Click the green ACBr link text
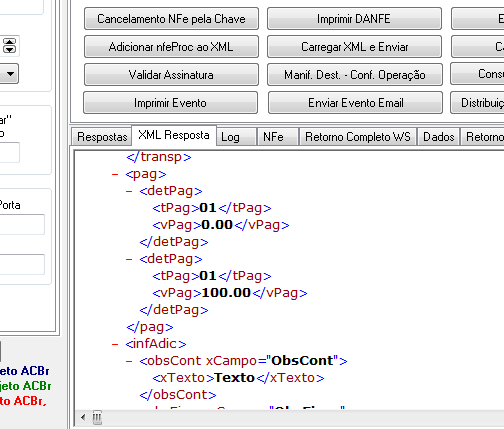This screenshot has width=504, height=429. pyautogui.click(x=26, y=386)
